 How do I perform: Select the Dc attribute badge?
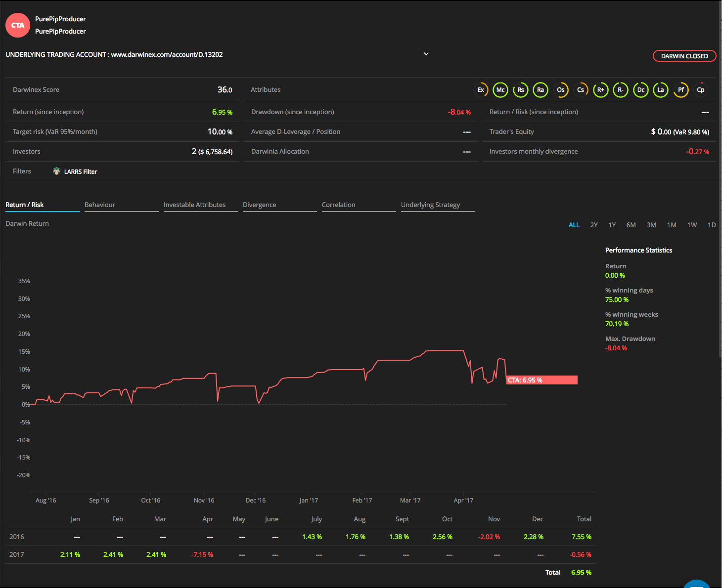coord(641,90)
